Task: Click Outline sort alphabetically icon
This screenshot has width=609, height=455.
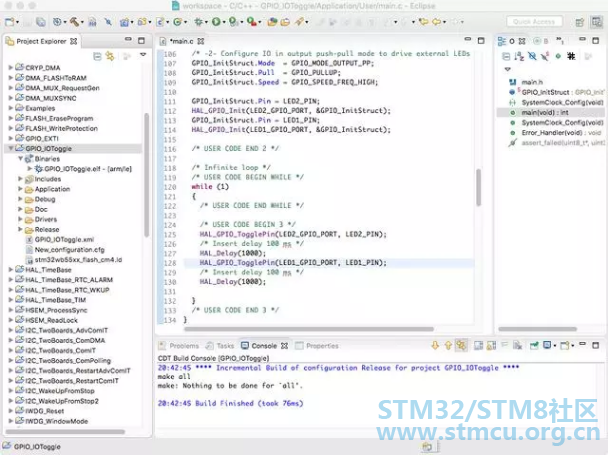Action: coord(519,57)
